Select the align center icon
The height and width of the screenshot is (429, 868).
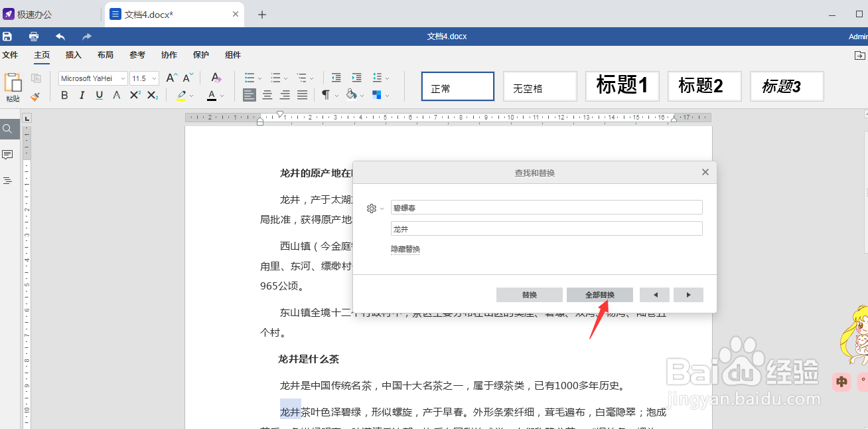coord(267,95)
